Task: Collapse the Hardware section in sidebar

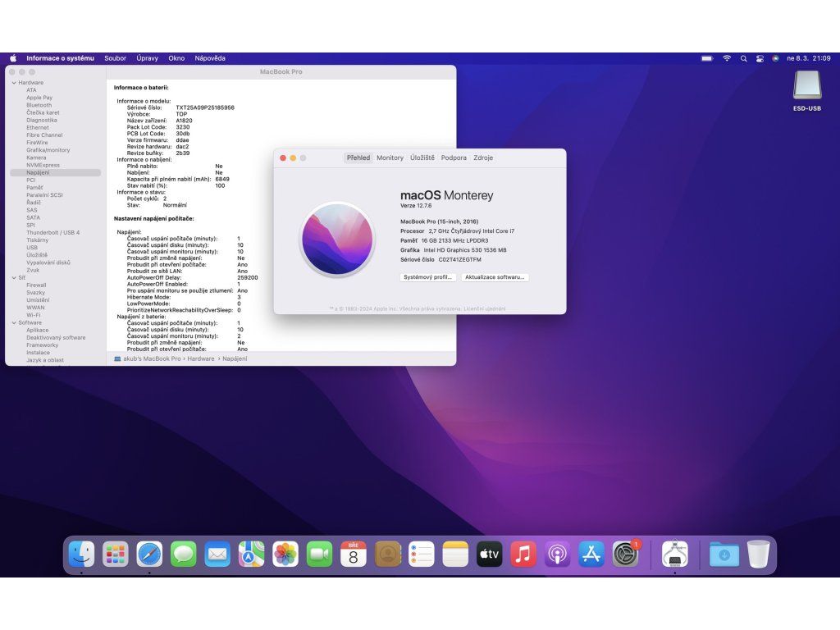Action: pos(13,83)
